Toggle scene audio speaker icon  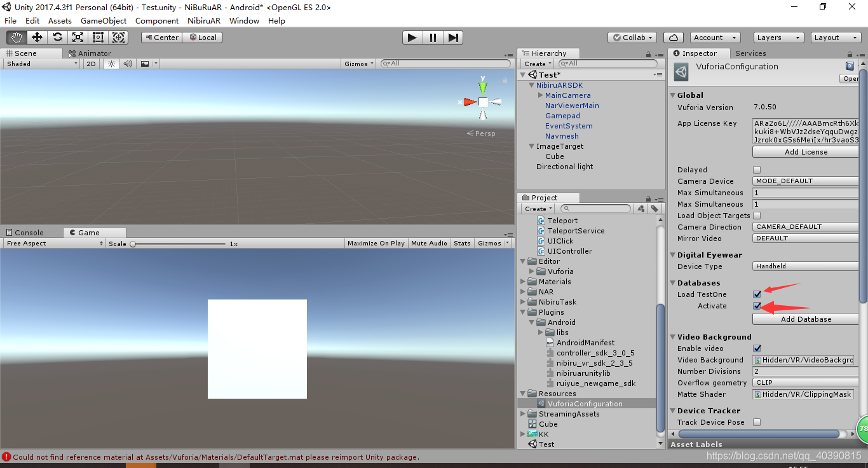click(128, 64)
